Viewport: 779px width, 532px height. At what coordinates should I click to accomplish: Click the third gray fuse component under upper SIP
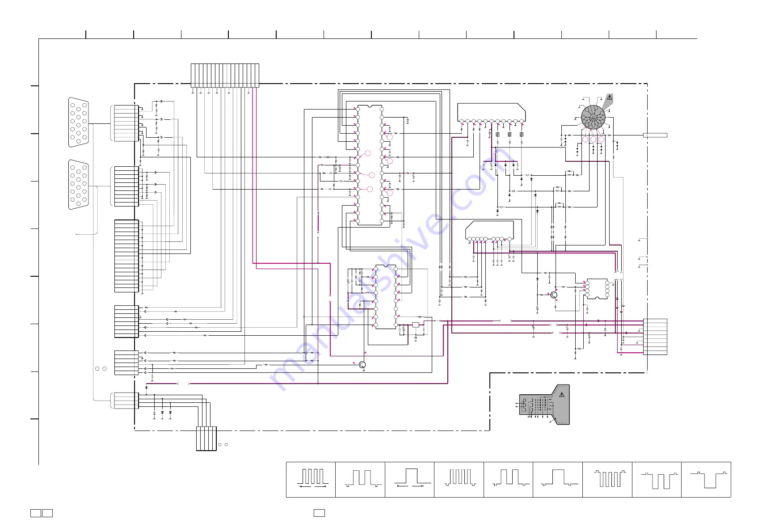[522, 134]
